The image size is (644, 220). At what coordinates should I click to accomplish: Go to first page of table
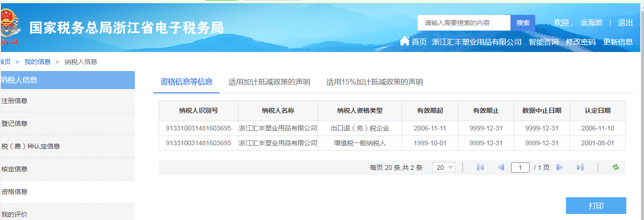pyautogui.click(x=480, y=168)
